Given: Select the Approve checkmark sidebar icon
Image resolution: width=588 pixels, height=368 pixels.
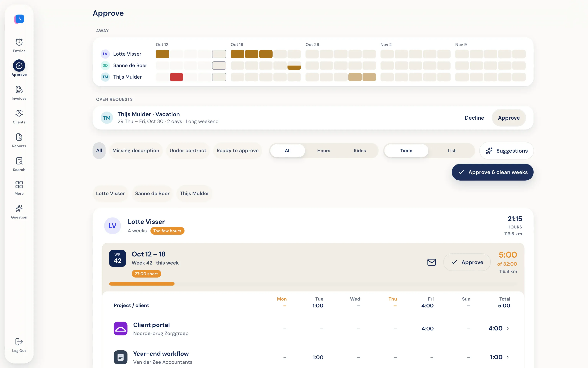Looking at the screenshot, I should pos(19,66).
